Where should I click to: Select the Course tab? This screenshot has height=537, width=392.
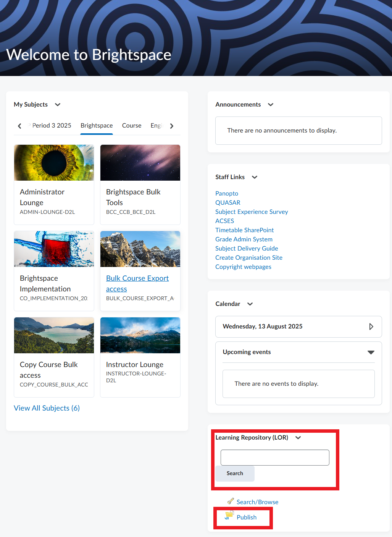click(132, 126)
